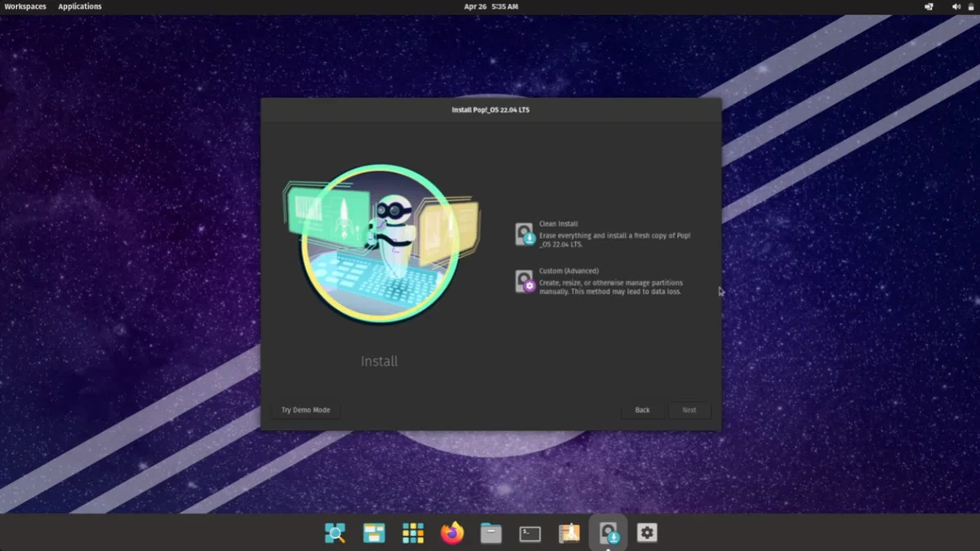The image size is (980, 551).
Task: Open Settings gear in the dock
Action: click(648, 534)
